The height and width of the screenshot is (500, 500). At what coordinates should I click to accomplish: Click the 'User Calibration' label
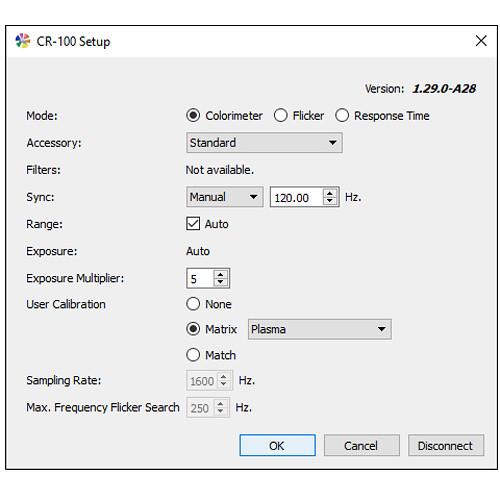[66, 304]
